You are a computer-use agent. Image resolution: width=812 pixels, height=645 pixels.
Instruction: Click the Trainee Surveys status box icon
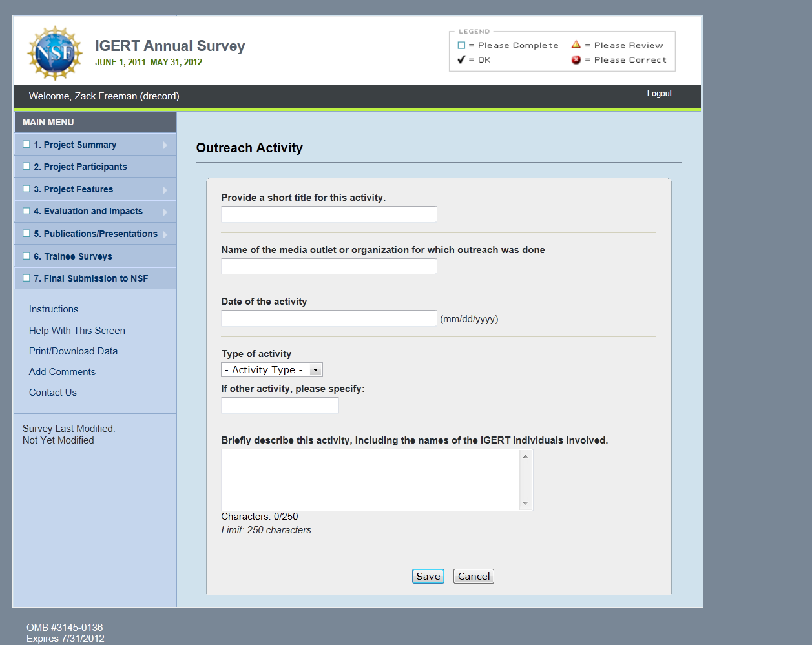[x=26, y=256]
